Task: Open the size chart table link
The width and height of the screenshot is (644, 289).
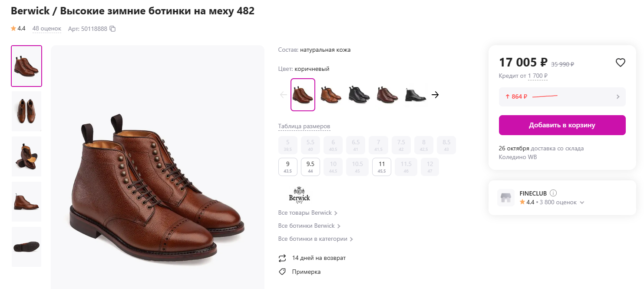Action: coord(304,126)
